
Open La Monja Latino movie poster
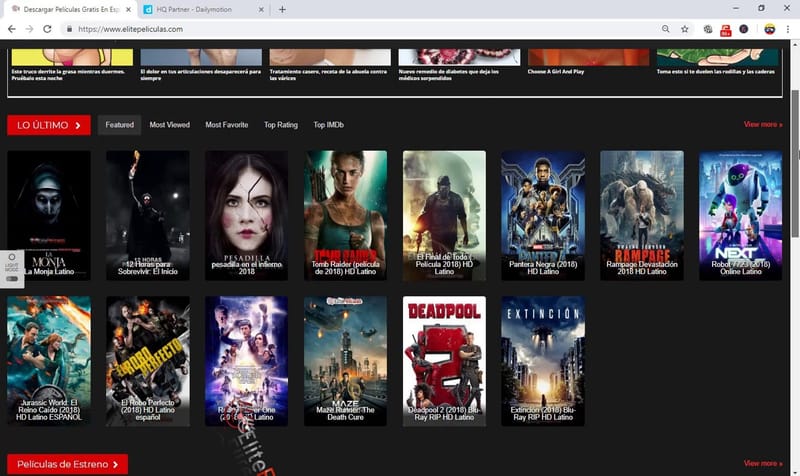(x=49, y=215)
